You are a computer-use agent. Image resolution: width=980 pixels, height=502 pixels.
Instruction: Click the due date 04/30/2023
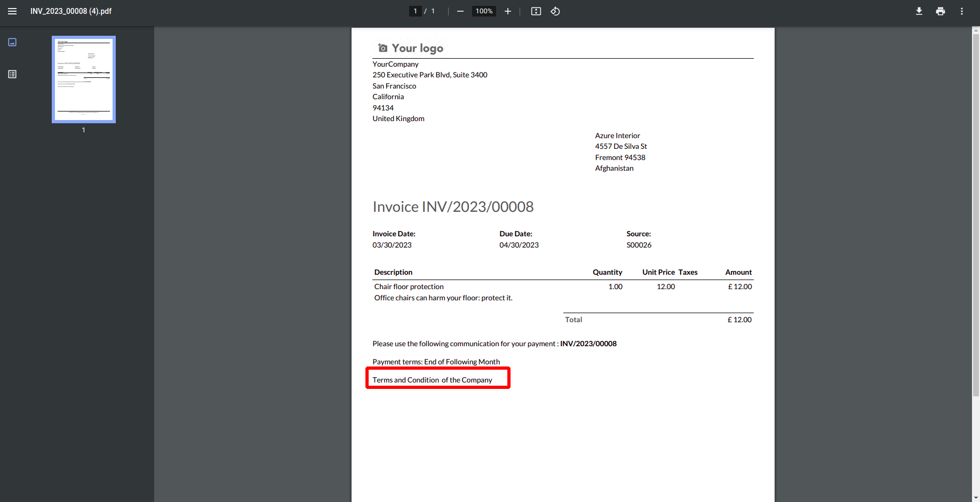[x=519, y=245]
